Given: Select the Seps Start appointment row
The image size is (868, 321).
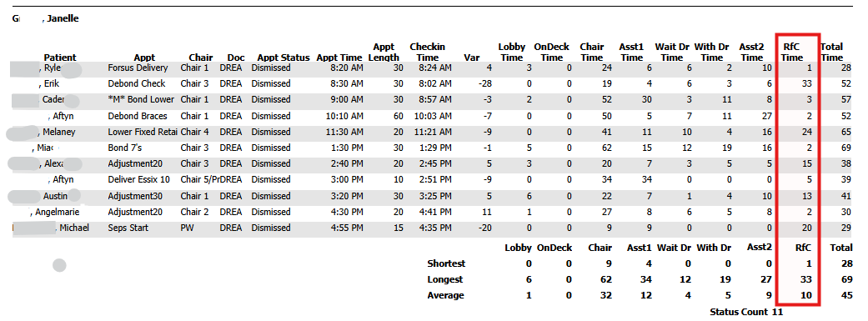Looking at the screenshot, I should pos(432,228).
